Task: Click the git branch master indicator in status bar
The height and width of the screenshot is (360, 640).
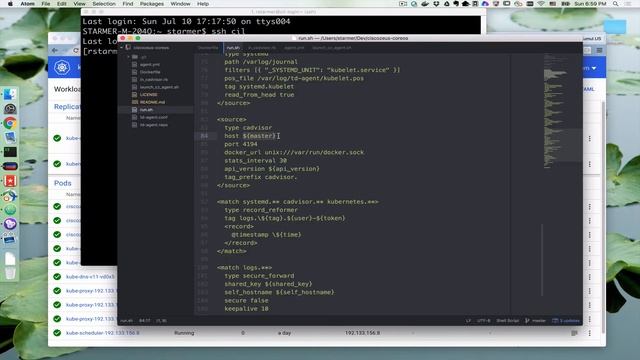Action: [x=536, y=321]
